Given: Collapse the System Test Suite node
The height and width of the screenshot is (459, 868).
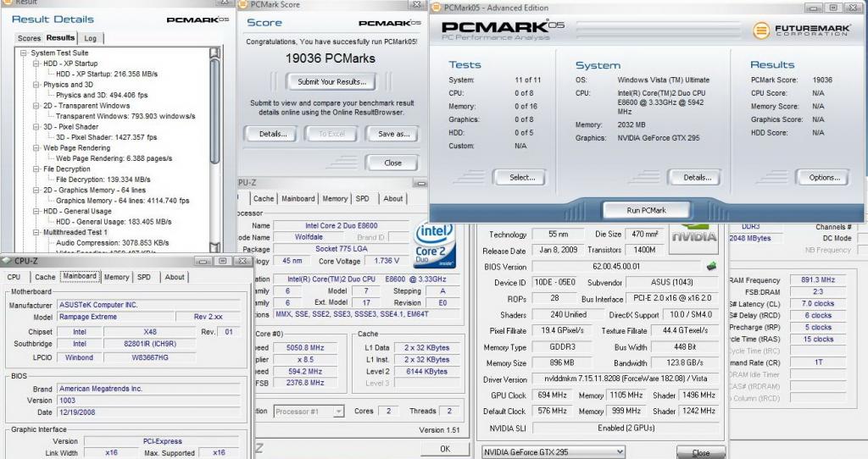Looking at the screenshot, I should (23, 53).
